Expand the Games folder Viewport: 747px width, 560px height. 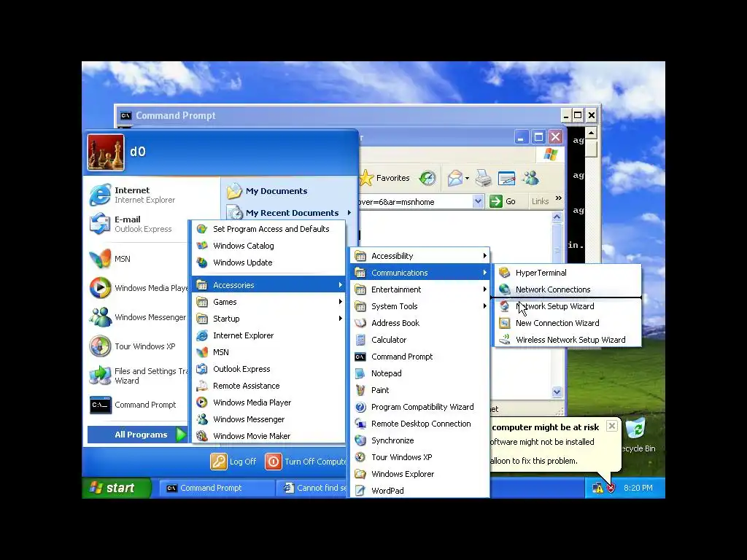(x=268, y=302)
